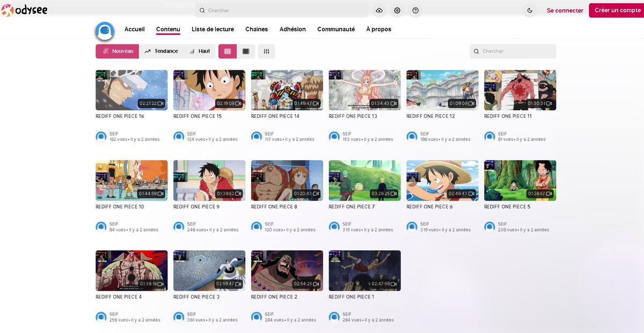Open the settings gear icon
This screenshot has height=333, width=644.
point(397,10)
